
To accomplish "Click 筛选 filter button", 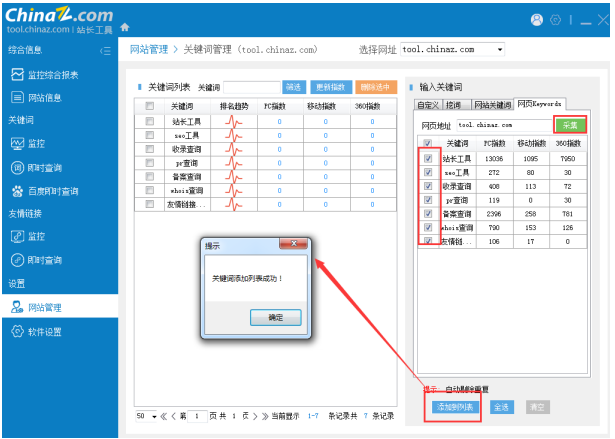I will tap(294, 87).
